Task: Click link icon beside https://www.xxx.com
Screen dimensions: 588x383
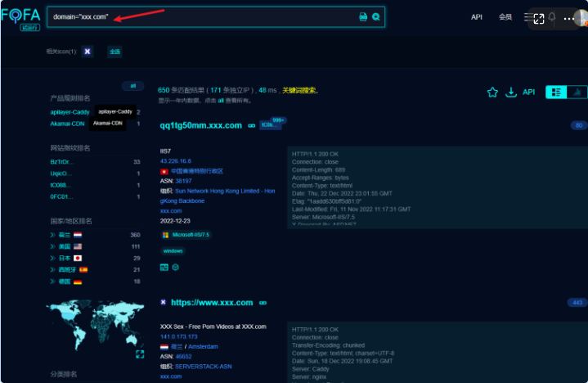Action: pyautogui.click(x=263, y=303)
